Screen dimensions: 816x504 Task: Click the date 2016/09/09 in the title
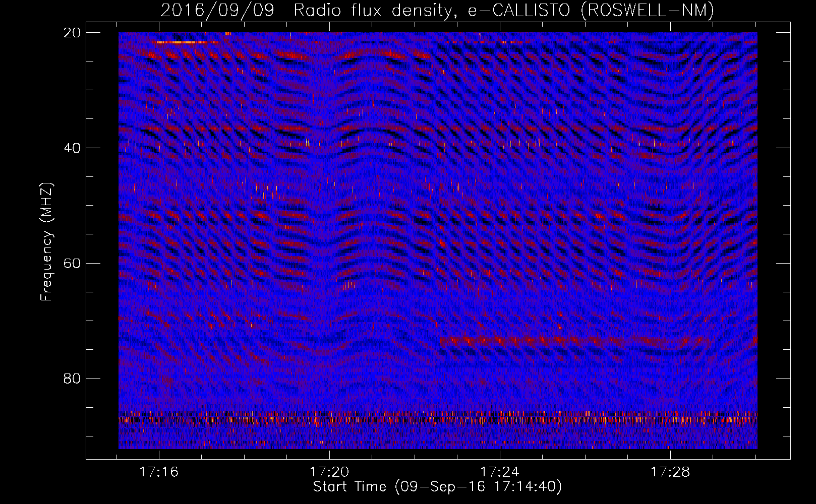[217, 10]
